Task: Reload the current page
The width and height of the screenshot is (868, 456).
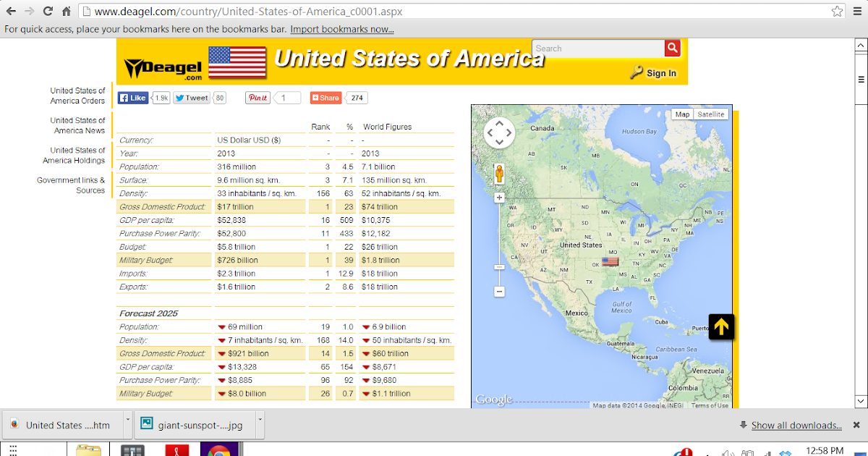Action: tap(48, 12)
